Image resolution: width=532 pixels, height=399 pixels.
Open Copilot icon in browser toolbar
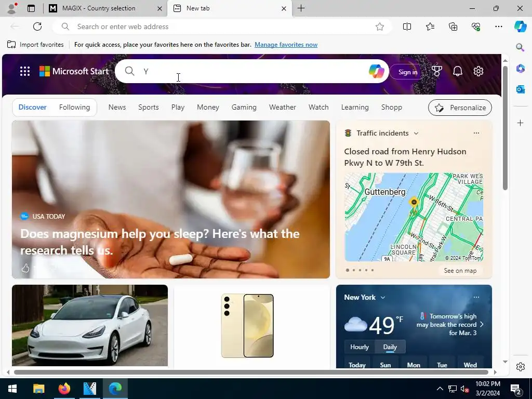click(520, 26)
